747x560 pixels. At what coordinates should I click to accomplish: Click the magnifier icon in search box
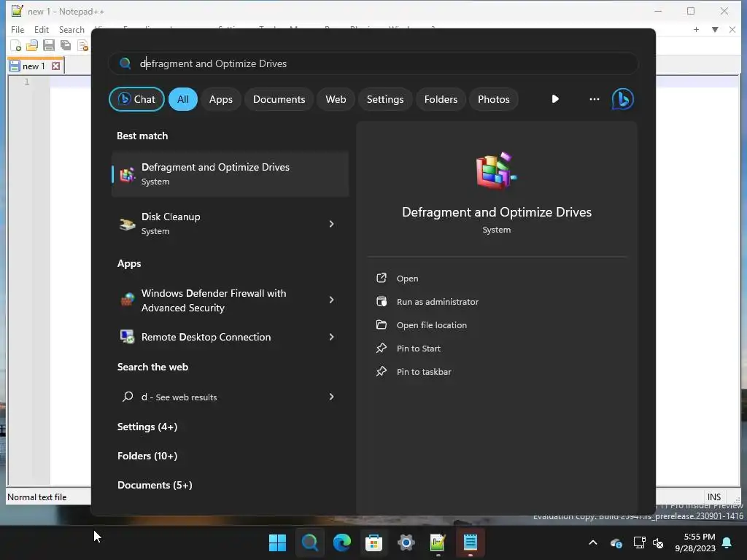pyautogui.click(x=125, y=63)
